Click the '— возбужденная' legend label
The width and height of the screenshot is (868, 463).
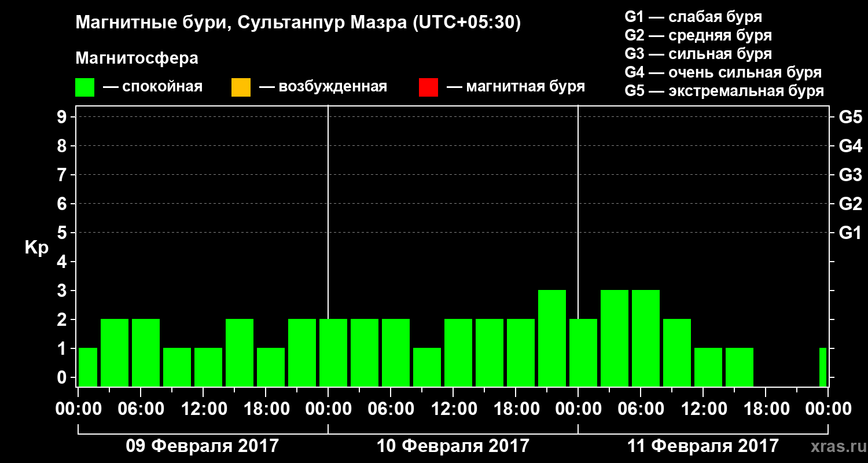323,87
